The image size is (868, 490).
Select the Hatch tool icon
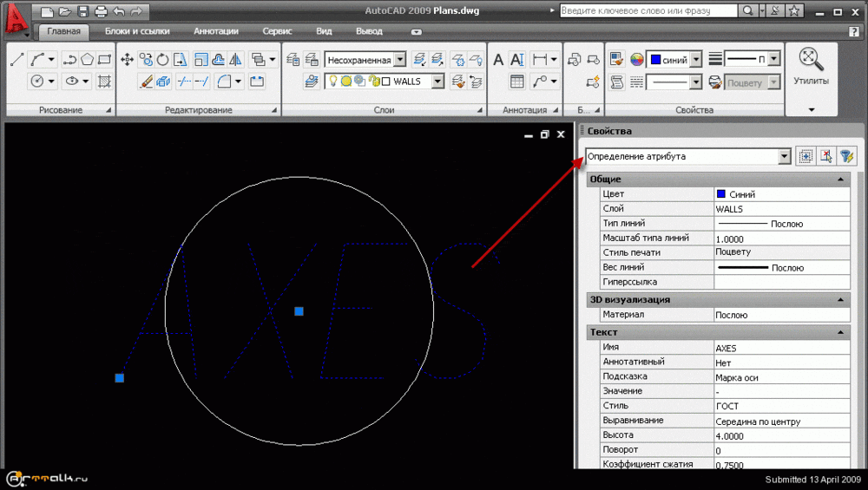105,82
